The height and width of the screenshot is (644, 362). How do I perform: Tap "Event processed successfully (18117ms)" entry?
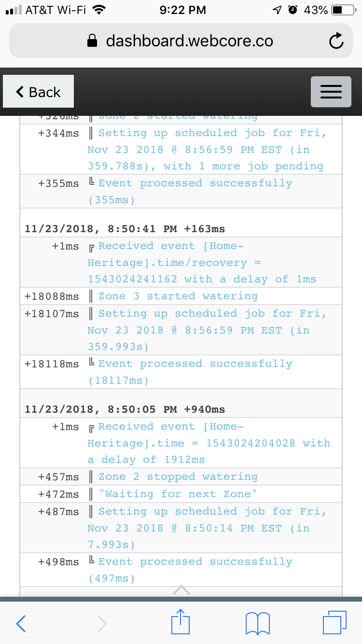coord(190,372)
